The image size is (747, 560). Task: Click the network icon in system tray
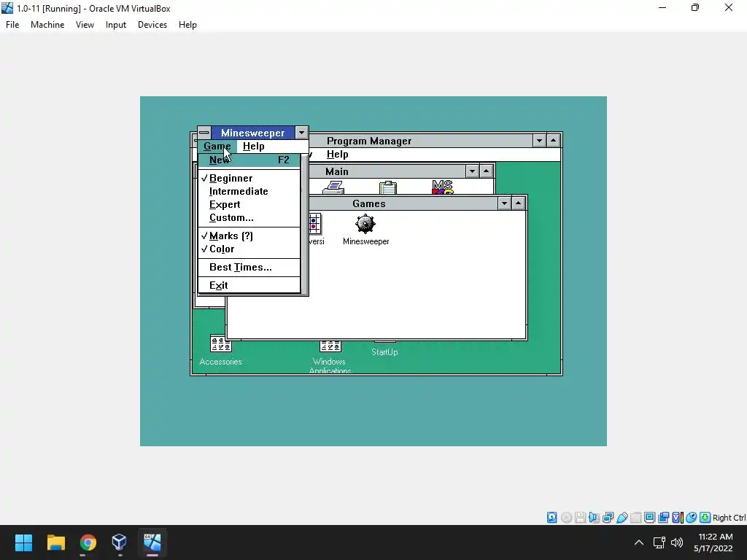tap(659, 542)
